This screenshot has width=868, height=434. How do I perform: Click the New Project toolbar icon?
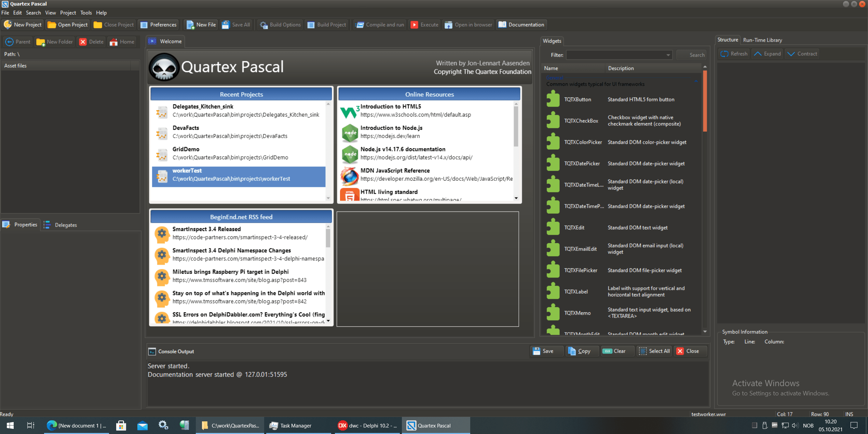(x=8, y=25)
